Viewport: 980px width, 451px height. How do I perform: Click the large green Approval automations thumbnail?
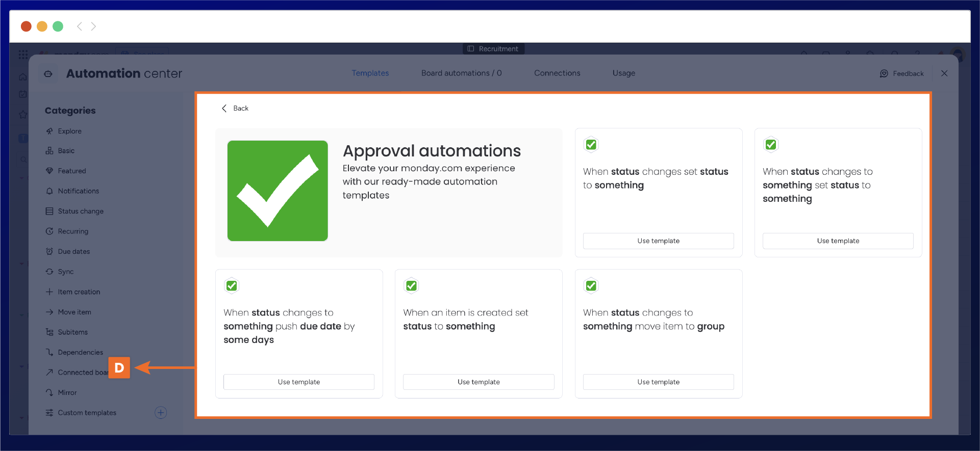278,191
